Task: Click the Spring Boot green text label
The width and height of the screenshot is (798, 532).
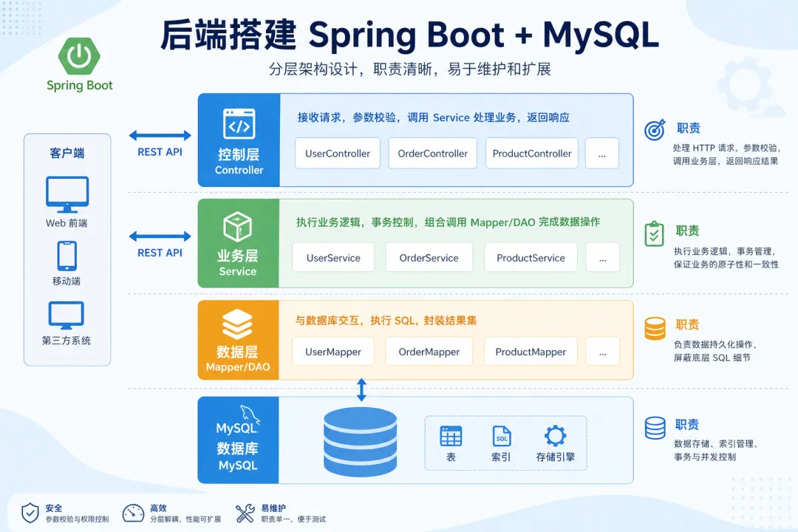Action: [x=79, y=86]
